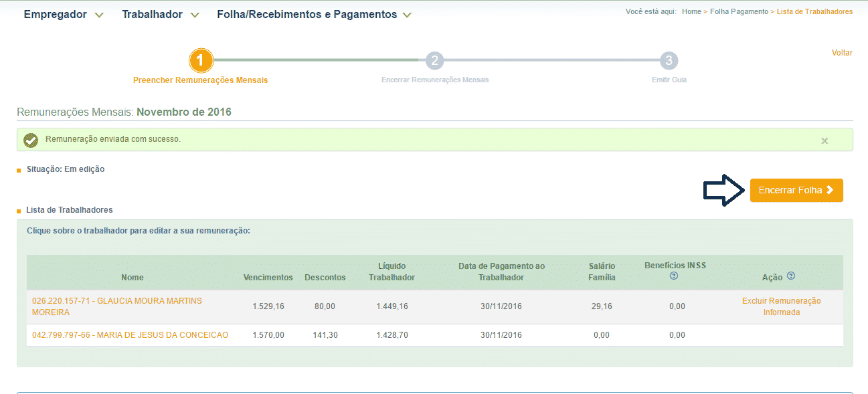
Task: Click the Descontos column header
Action: [325, 277]
